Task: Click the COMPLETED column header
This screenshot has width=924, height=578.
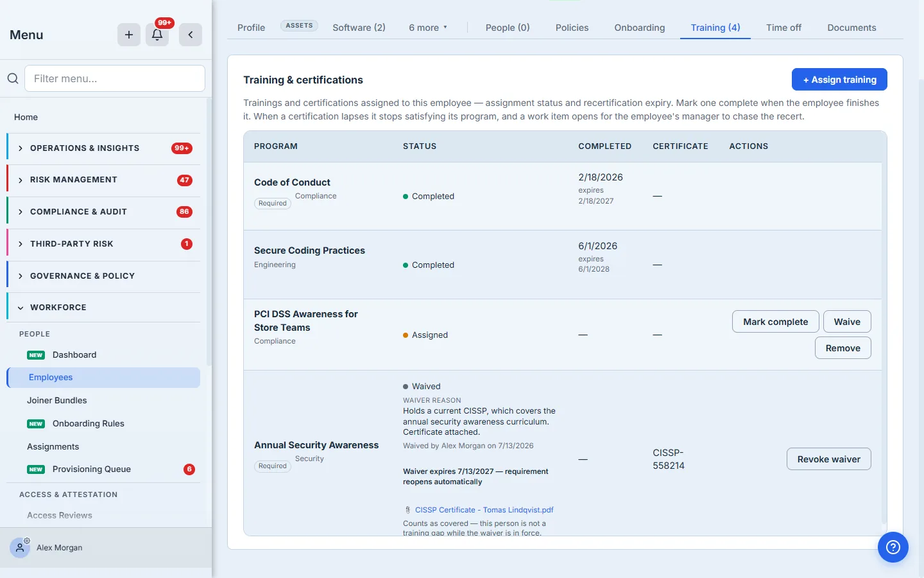Action: [x=605, y=146]
